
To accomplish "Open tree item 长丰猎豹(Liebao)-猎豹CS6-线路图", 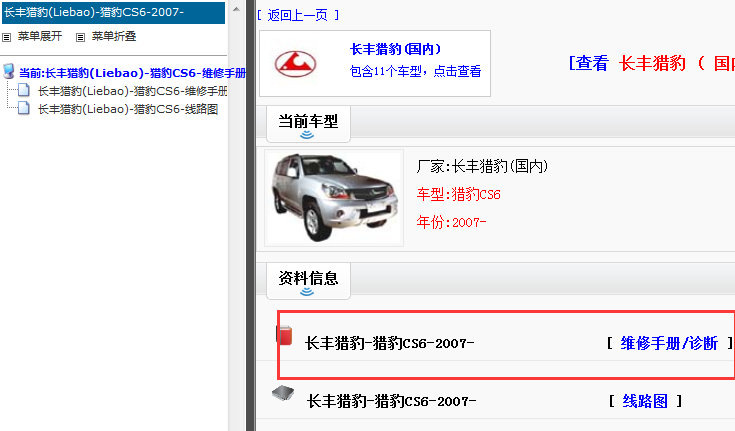I will coord(128,109).
